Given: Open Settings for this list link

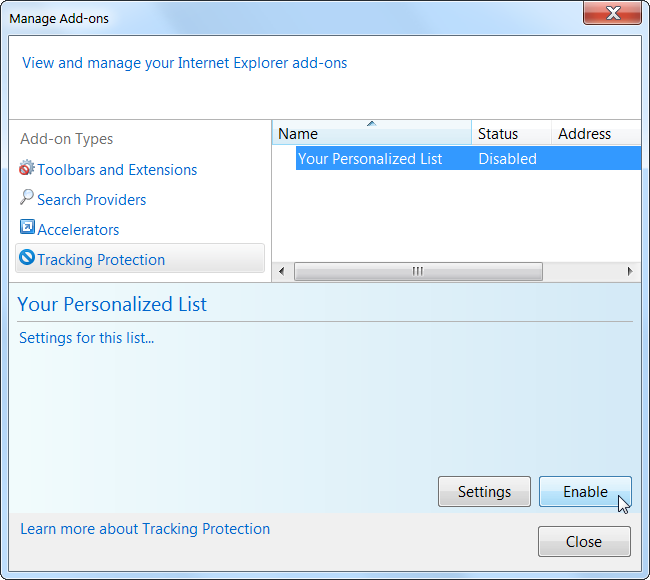Looking at the screenshot, I should click(87, 338).
